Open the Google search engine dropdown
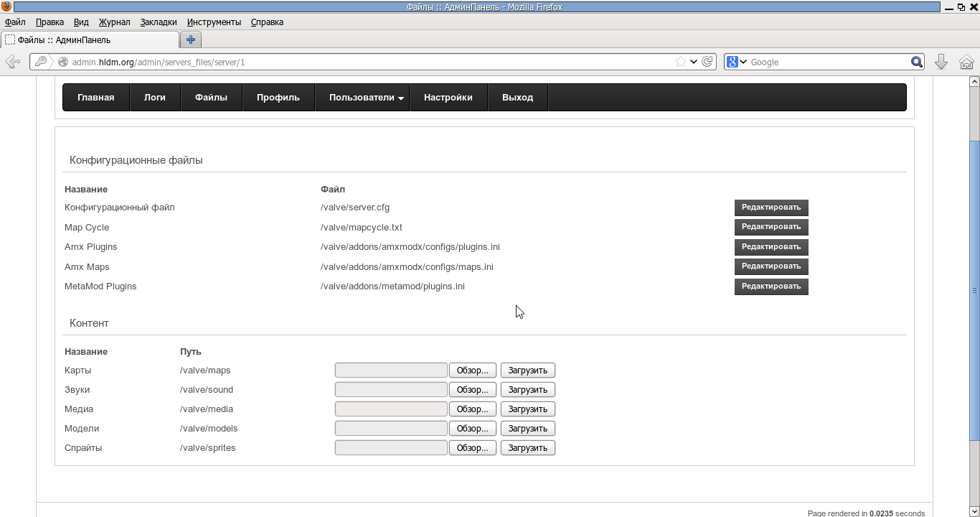 pyautogui.click(x=737, y=62)
